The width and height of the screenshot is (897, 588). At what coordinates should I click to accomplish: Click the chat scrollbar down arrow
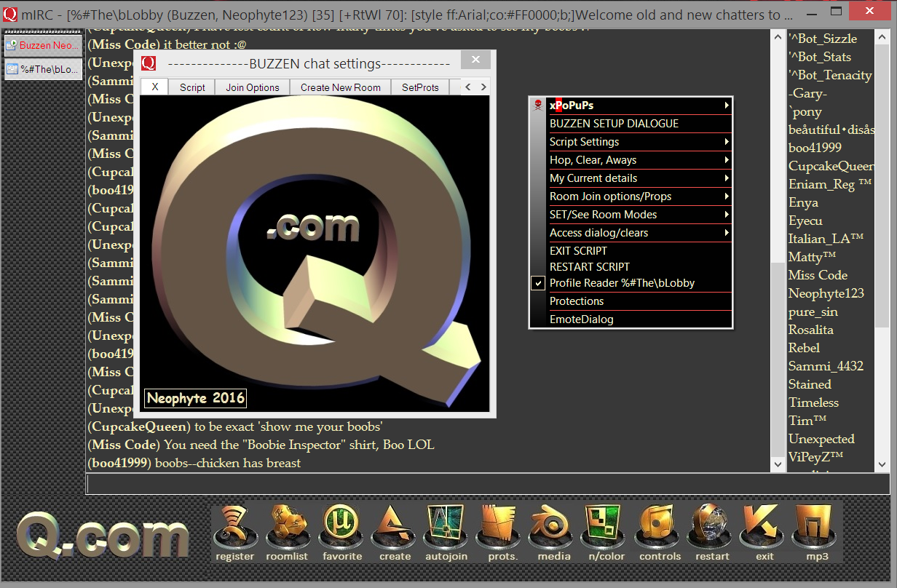pos(777,464)
